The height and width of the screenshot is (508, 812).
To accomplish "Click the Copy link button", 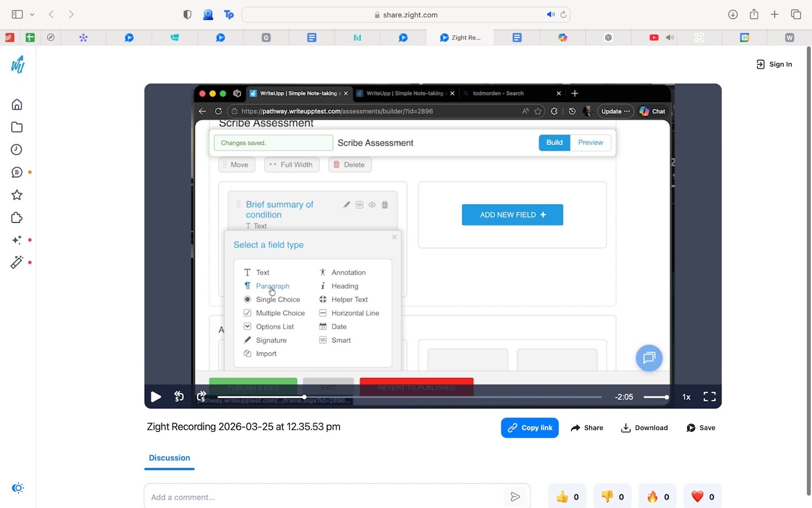I will click(530, 428).
